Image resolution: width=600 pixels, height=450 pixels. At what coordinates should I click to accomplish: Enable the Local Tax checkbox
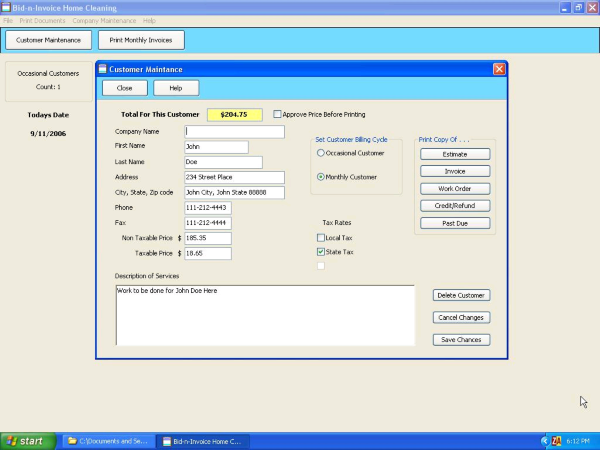320,238
